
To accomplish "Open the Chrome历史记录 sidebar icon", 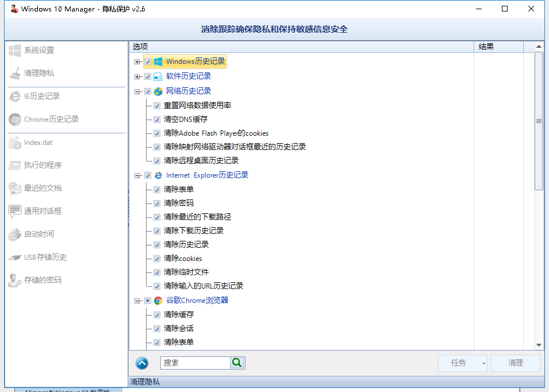I will (15, 120).
